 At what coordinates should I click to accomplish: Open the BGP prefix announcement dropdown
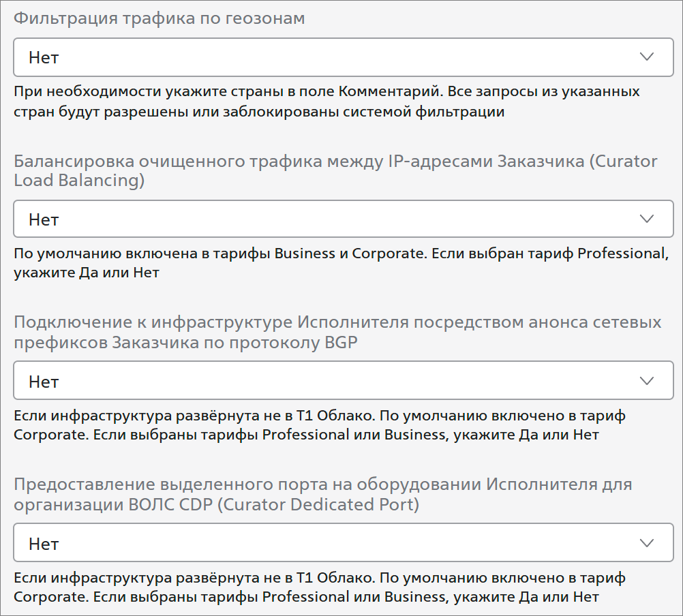[x=344, y=380]
